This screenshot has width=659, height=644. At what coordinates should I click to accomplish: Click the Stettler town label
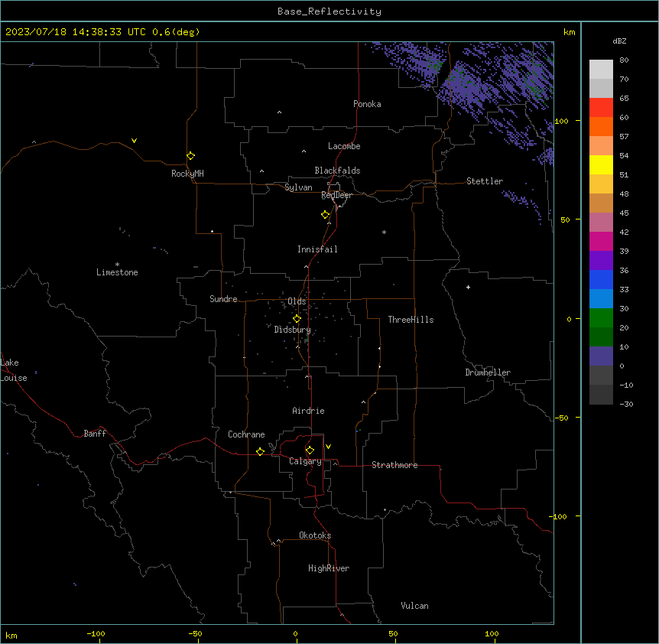pyautogui.click(x=485, y=181)
